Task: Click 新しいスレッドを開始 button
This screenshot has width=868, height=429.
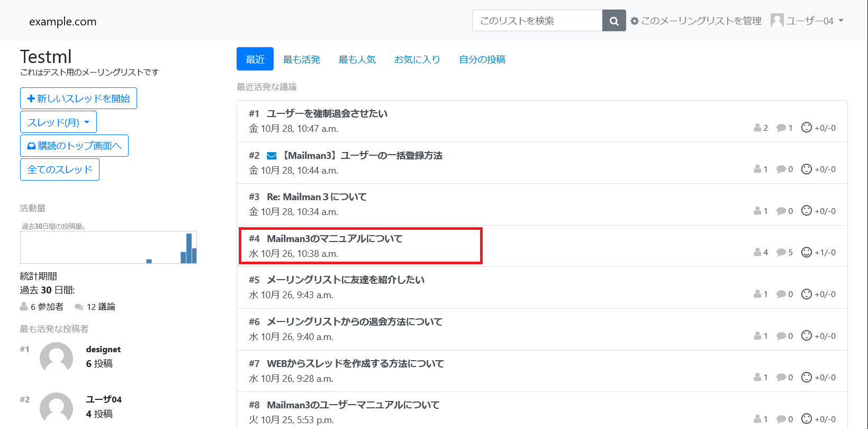Action: pos(78,99)
